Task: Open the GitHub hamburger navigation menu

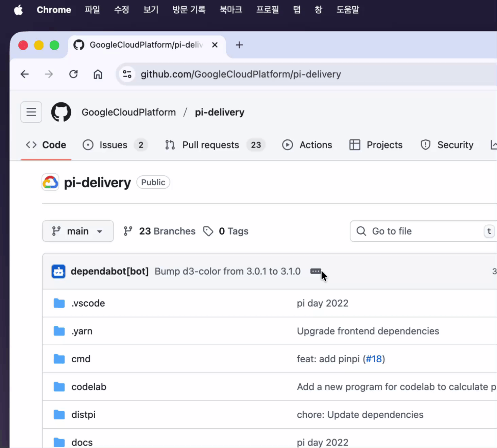Action: (x=31, y=112)
